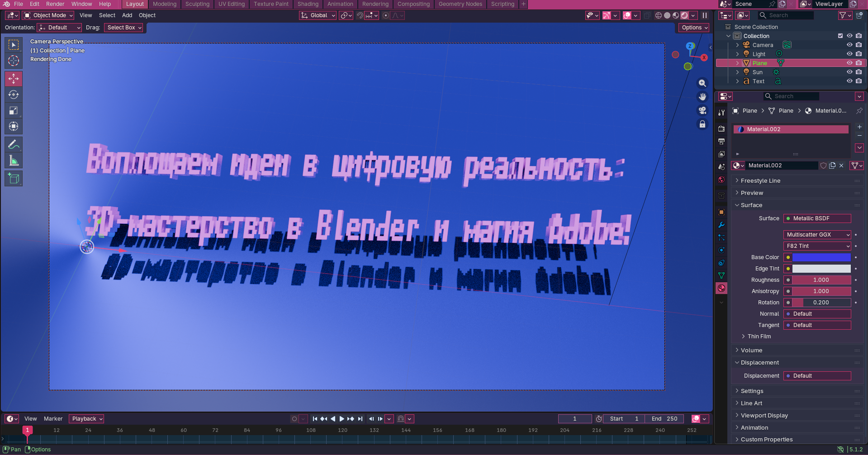This screenshot has width=868, height=455.
Task: Open the Material properties tab
Action: coord(721,288)
